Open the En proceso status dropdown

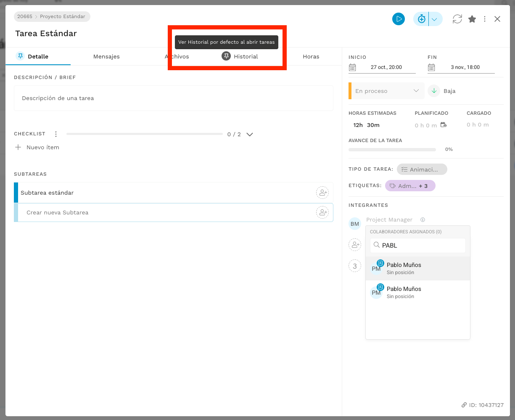point(386,91)
